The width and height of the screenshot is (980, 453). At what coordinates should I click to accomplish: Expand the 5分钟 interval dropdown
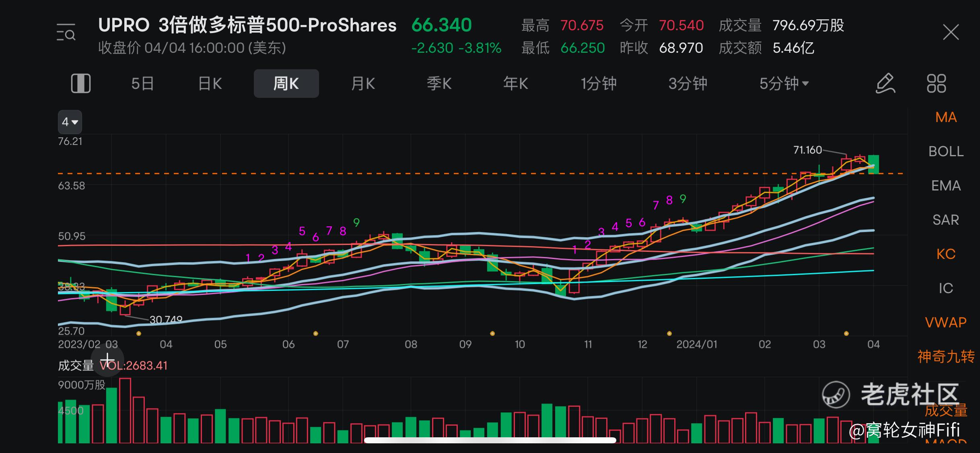[x=784, y=84]
